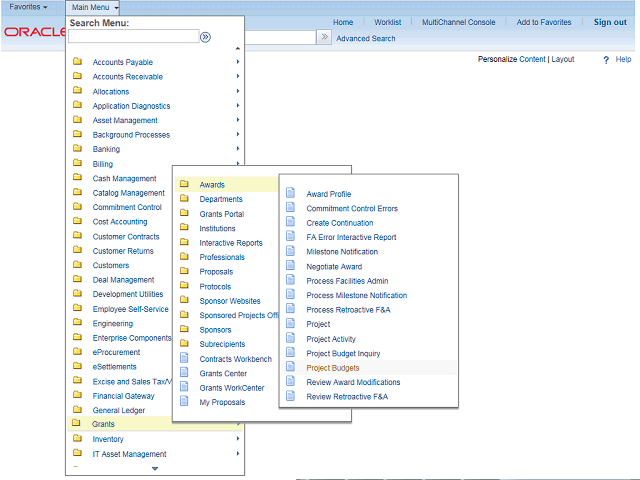640x480 pixels.
Task: Click the Help question mark icon
Action: pos(606,60)
